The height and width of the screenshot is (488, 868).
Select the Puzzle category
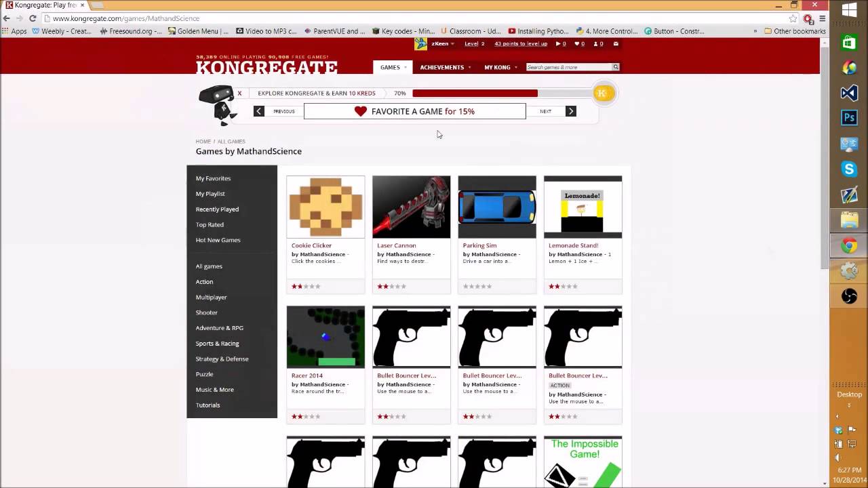[204, 374]
